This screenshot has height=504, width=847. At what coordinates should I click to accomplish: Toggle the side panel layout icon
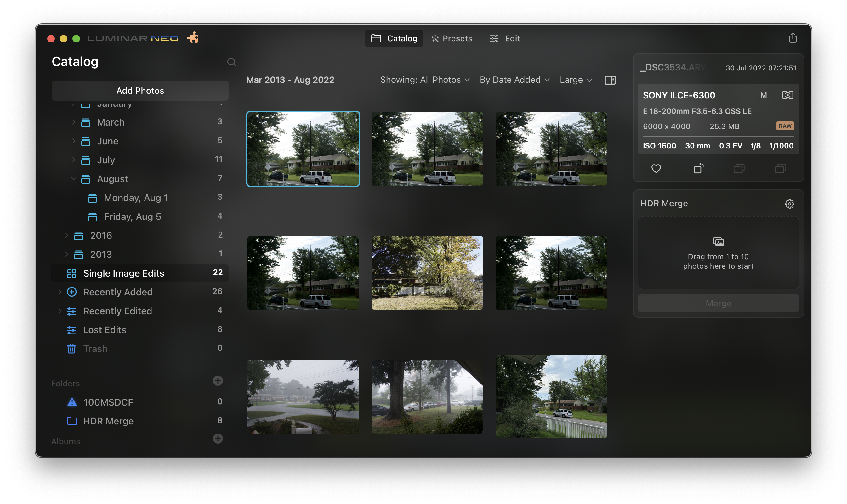click(x=610, y=80)
